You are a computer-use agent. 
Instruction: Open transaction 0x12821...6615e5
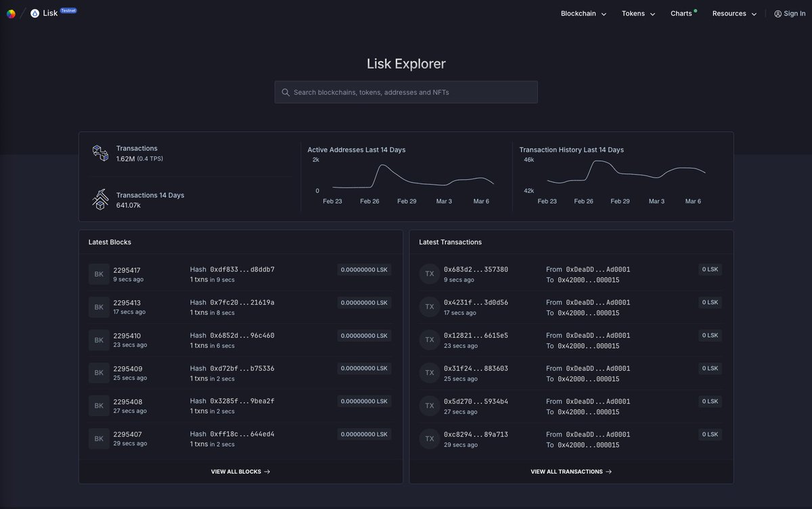[x=476, y=335]
